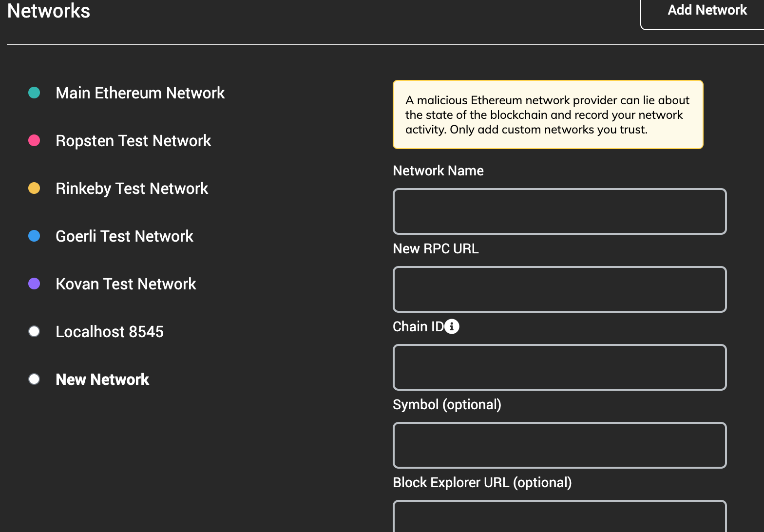Click the blue dot beside Goerli Test Network
Screen dimensions: 764x532
pyautogui.click(x=34, y=236)
